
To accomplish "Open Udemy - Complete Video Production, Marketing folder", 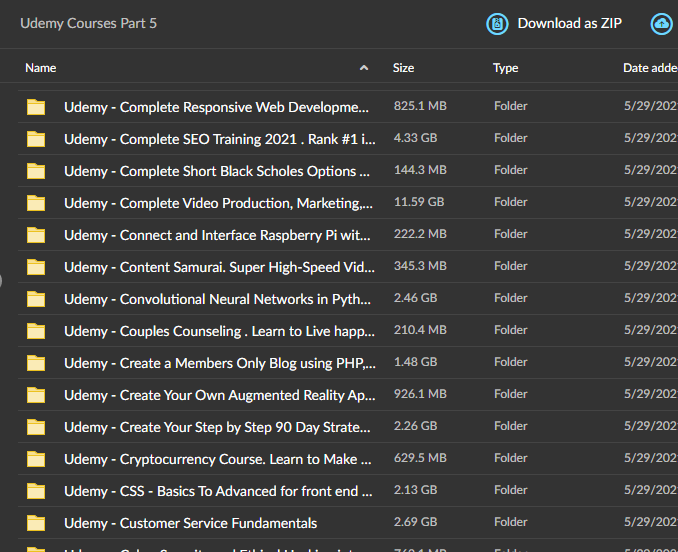I will pos(218,203).
